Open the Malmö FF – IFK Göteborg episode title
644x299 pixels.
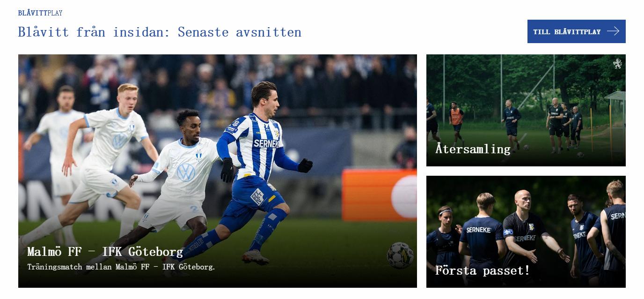(x=105, y=252)
